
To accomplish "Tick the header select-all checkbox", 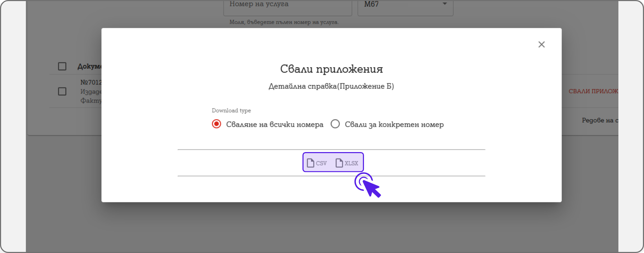I will [62, 66].
